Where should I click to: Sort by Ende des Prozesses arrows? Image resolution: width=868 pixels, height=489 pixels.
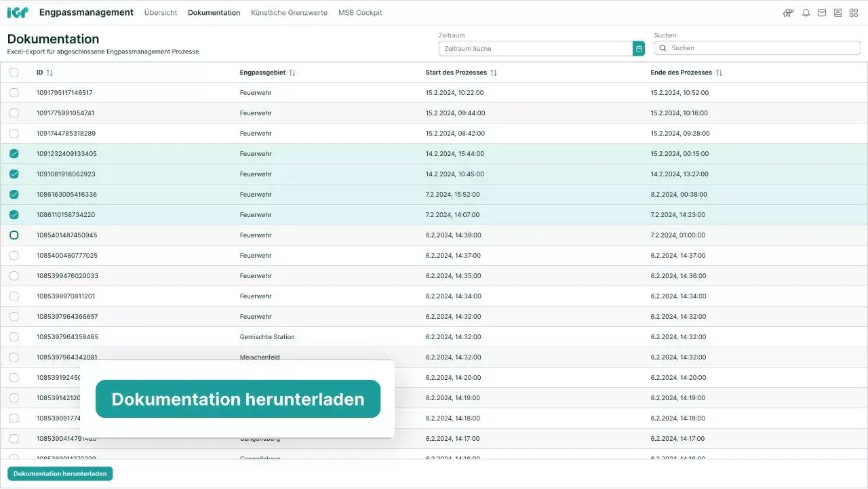[719, 73]
